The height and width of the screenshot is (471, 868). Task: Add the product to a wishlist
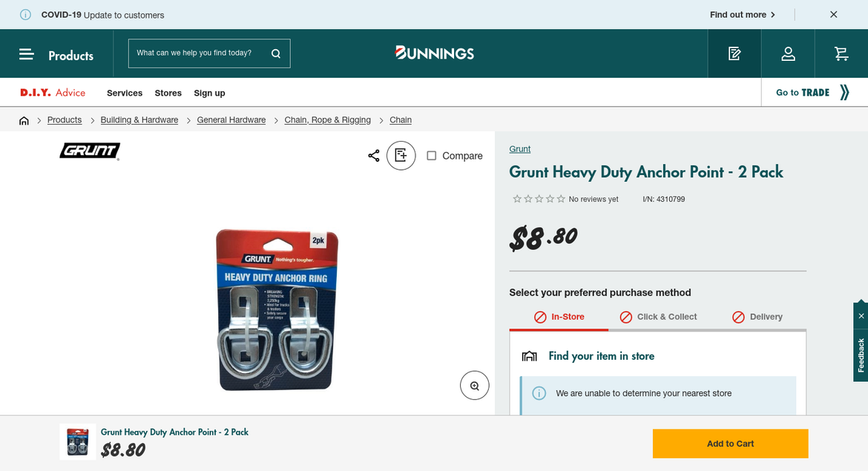[x=401, y=155]
